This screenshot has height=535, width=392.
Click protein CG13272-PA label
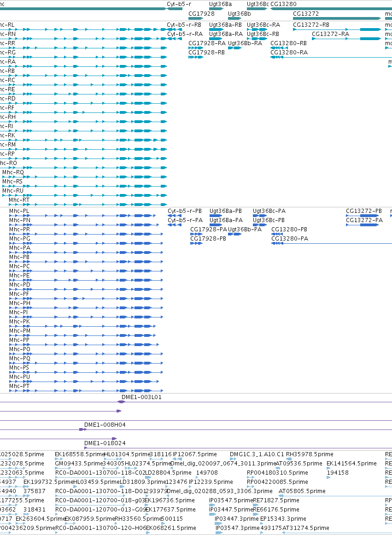[364, 220]
